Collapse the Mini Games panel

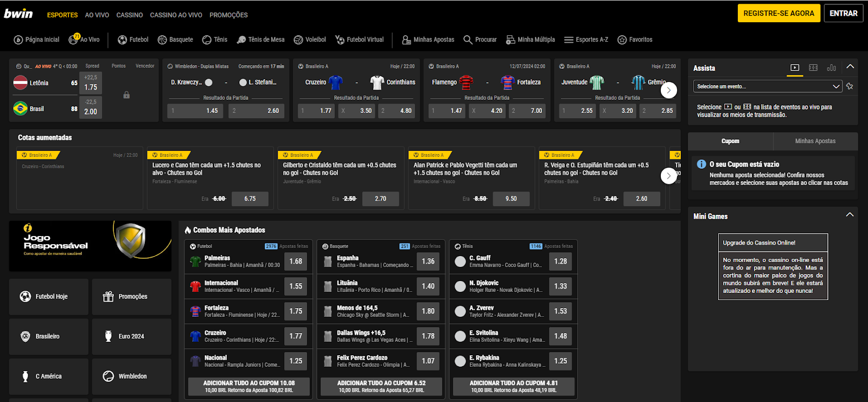(x=850, y=215)
